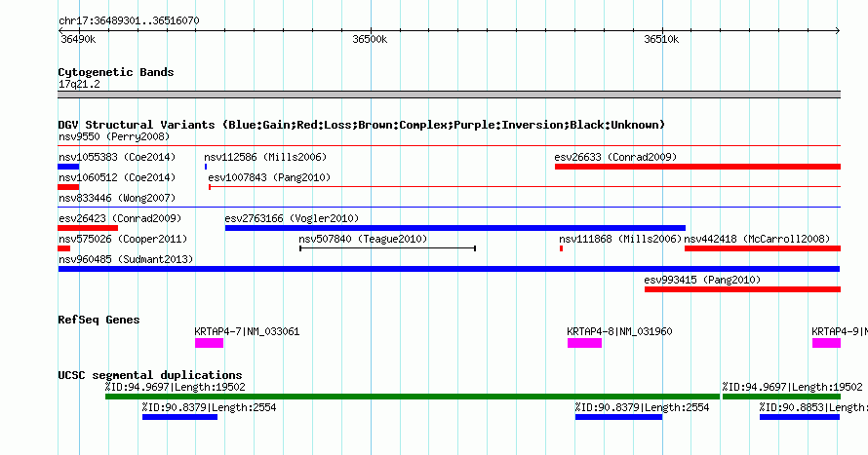Click the KRTAP4-7|NM_033061 gene label
868x455 pixels.
[247, 331]
